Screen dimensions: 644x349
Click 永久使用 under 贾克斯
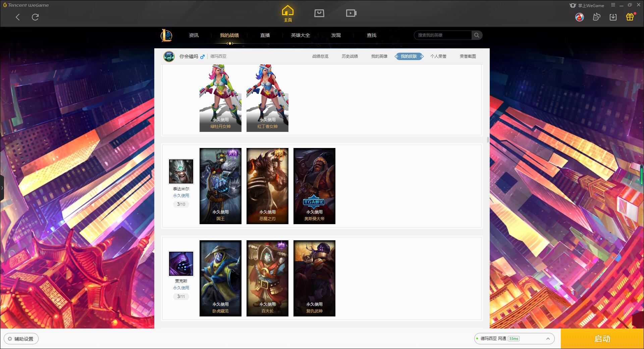click(181, 288)
